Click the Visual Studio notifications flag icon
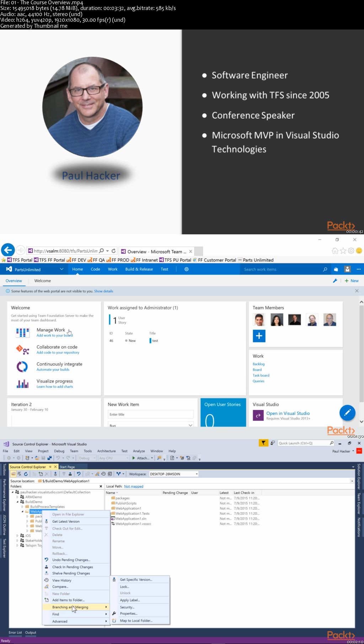Screen dimensions: 364x644 click(263, 443)
